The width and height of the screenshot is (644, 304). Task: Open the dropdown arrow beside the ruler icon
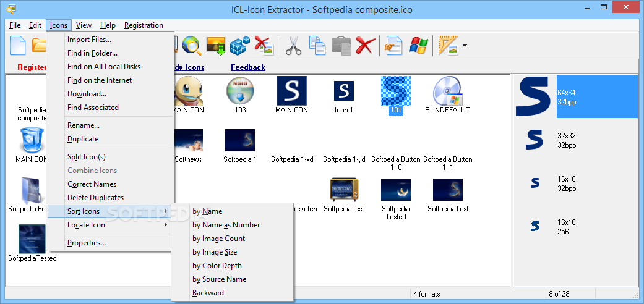(465, 46)
